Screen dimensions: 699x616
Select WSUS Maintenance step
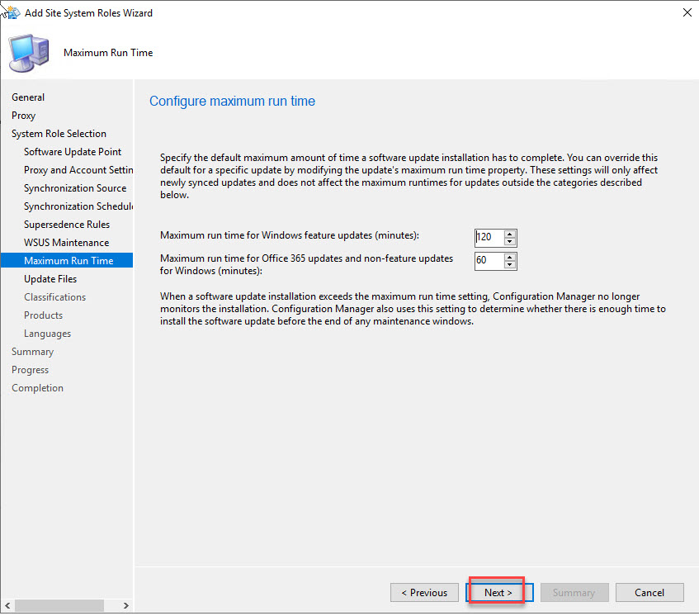[x=66, y=243]
